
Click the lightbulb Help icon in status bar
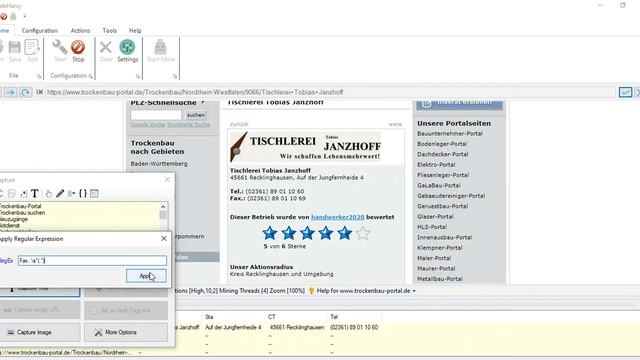[x=311, y=291]
